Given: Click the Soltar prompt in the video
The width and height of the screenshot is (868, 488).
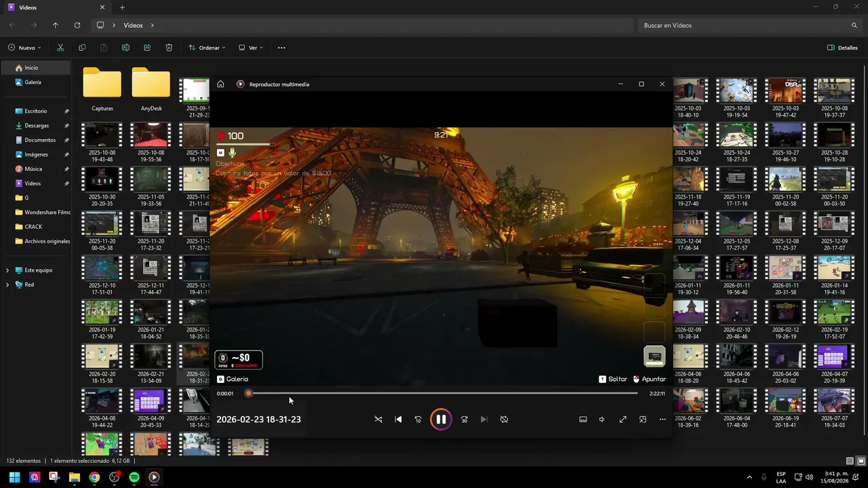Looking at the screenshot, I should click(x=613, y=380).
